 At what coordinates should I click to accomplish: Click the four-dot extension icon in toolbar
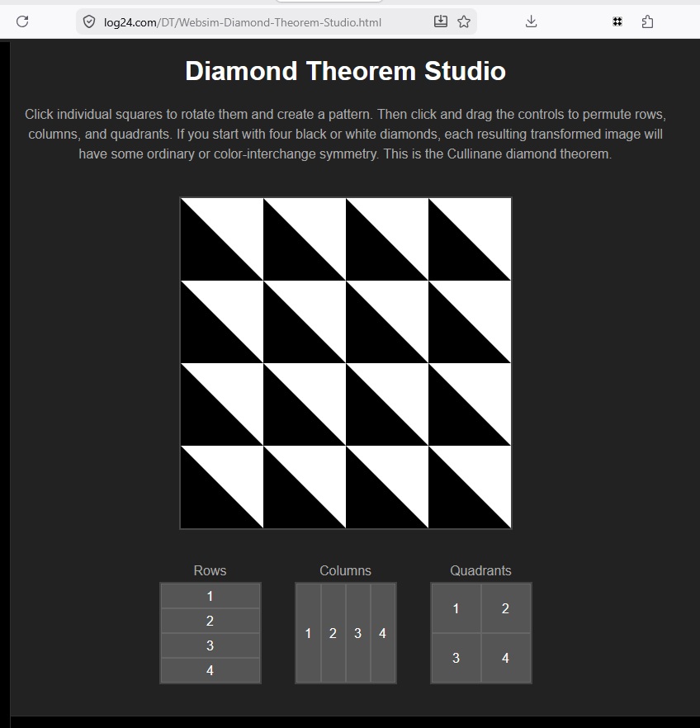[x=617, y=21]
